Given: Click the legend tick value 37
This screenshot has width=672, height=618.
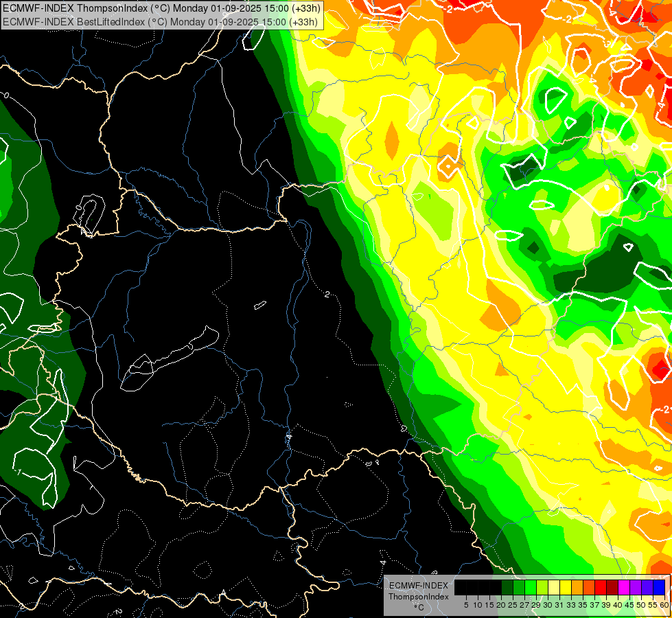Looking at the screenshot, I should pyautogui.click(x=595, y=605).
